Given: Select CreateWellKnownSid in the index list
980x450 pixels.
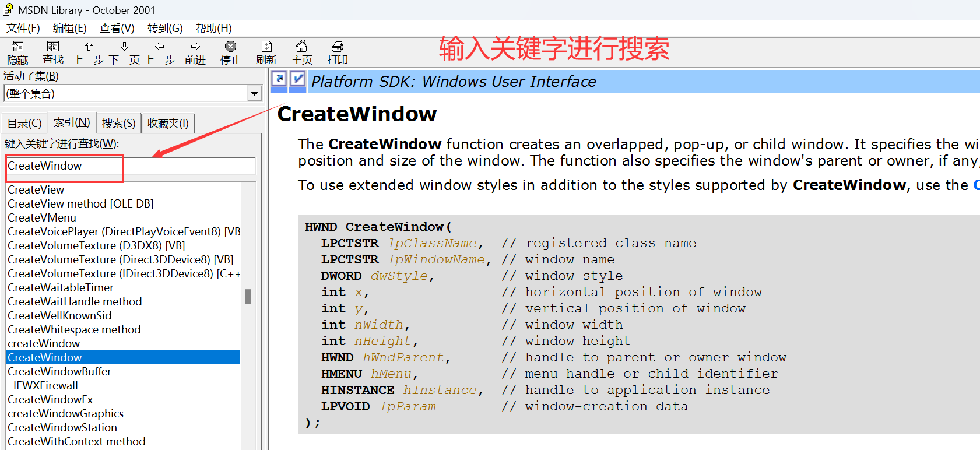Looking at the screenshot, I should [59, 315].
